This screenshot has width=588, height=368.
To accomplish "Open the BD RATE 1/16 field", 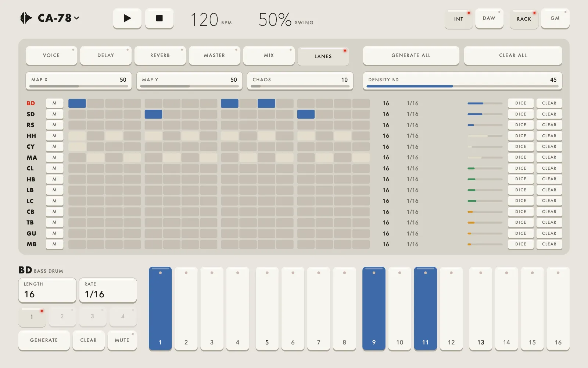I will pyautogui.click(x=108, y=290).
